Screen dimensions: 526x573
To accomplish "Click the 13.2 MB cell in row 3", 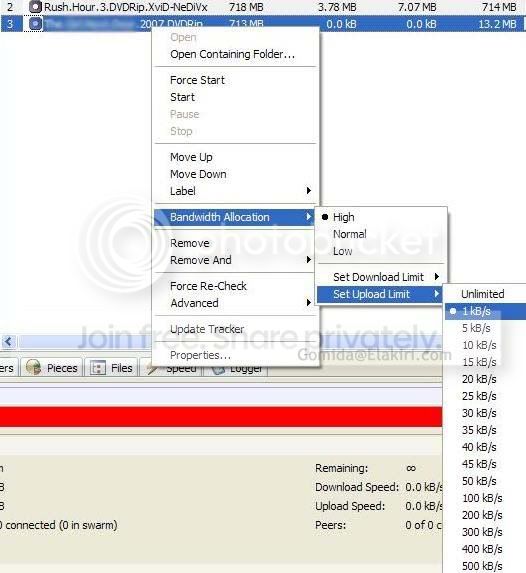I will tap(497, 24).
